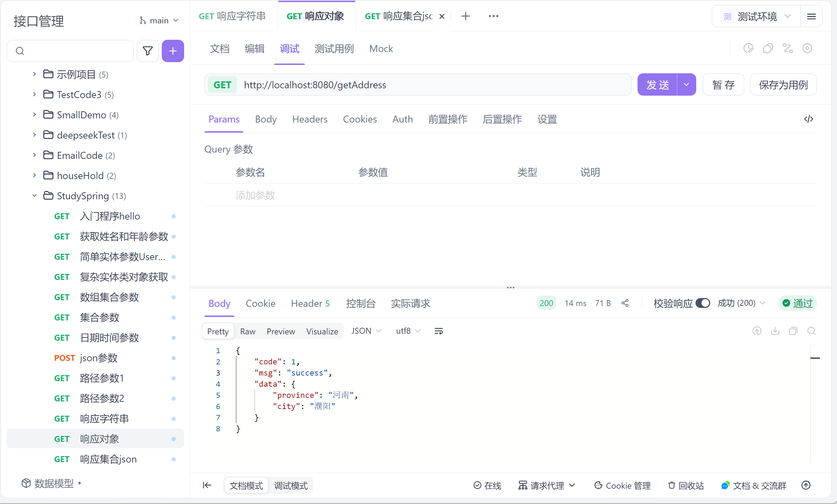837x504 pixels.
Task: Expand the 发送 button dropdown arrow
Action: click(x=686, y=85)
